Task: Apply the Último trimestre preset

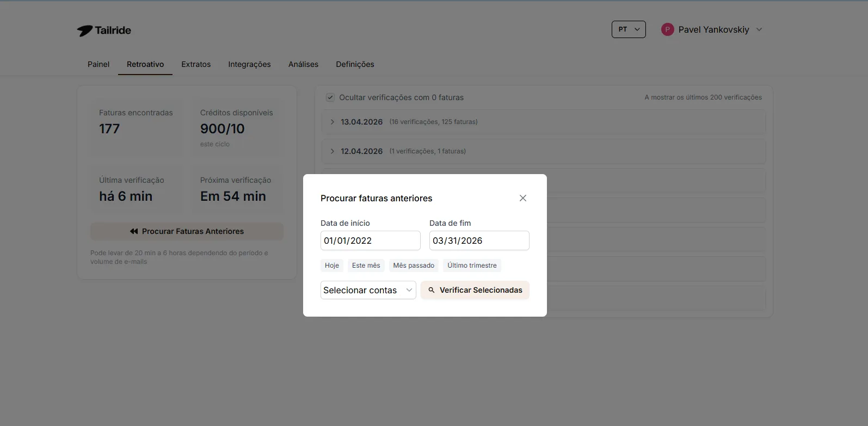Action: 472,266
